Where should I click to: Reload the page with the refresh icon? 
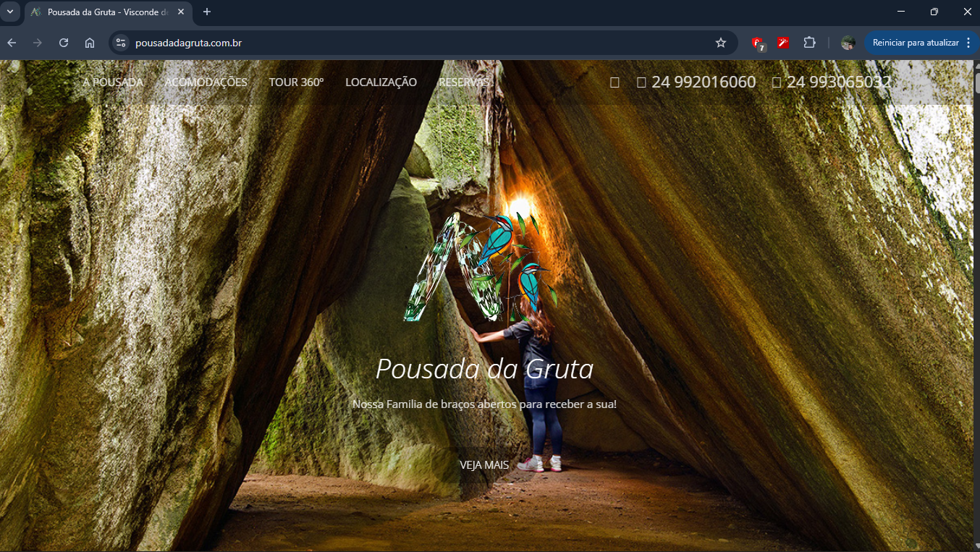(64, 43)
